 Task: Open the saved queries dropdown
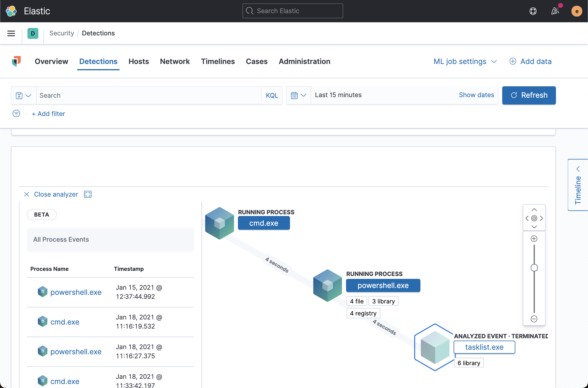(23, 95)
